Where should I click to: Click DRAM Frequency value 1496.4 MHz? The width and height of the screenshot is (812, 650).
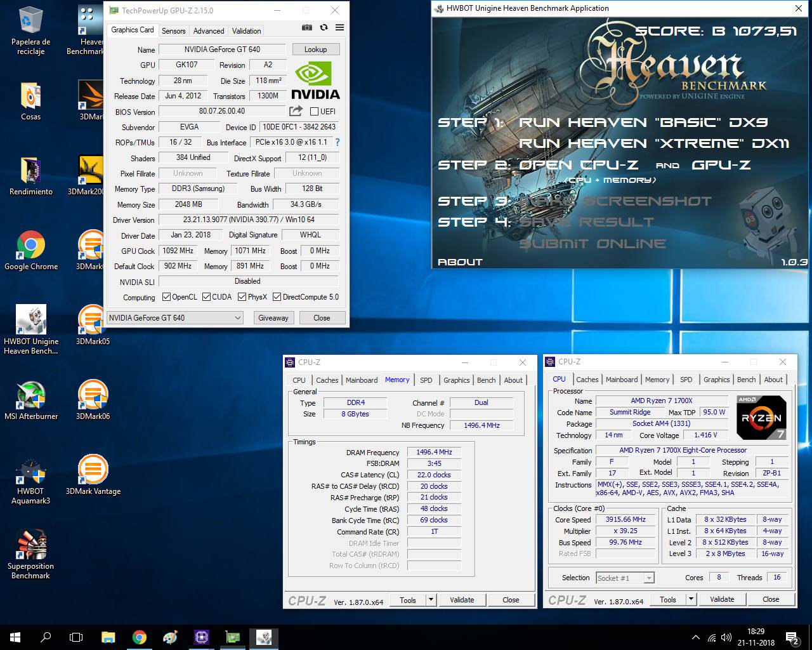tap(434, 452)
